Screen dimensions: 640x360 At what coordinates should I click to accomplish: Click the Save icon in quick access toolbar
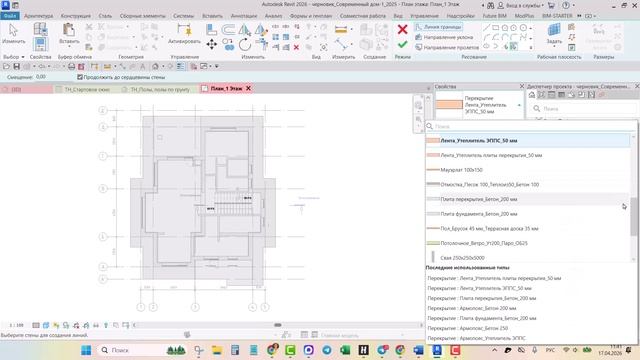point(16,66)
